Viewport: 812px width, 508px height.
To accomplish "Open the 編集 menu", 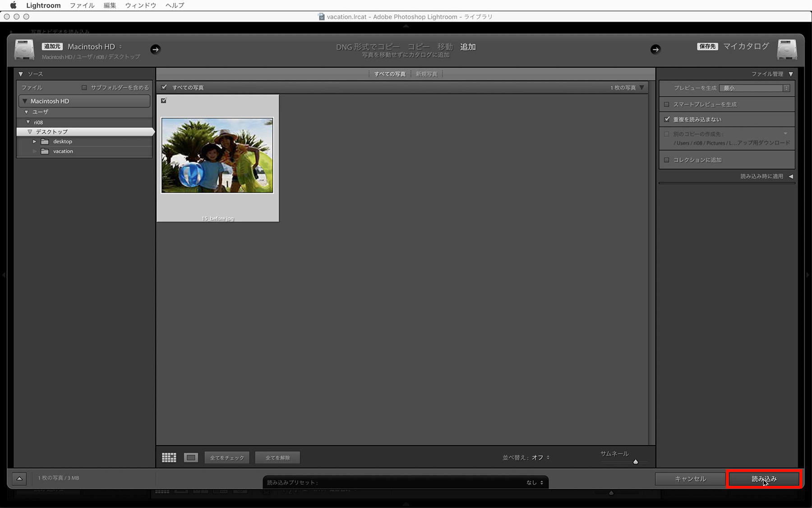I will tap(110, 5).
